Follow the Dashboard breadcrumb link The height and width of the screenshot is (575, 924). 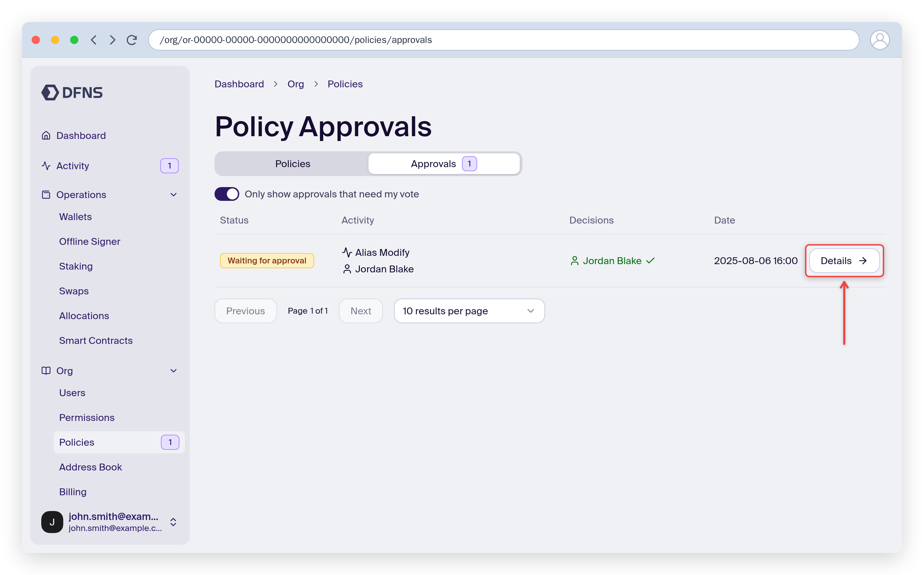point(239,84)
